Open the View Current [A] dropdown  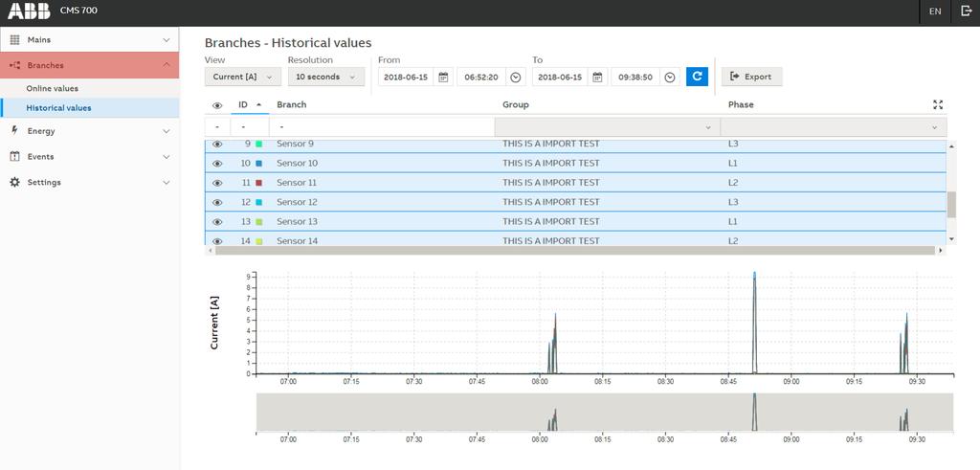(x=242, y=77)
